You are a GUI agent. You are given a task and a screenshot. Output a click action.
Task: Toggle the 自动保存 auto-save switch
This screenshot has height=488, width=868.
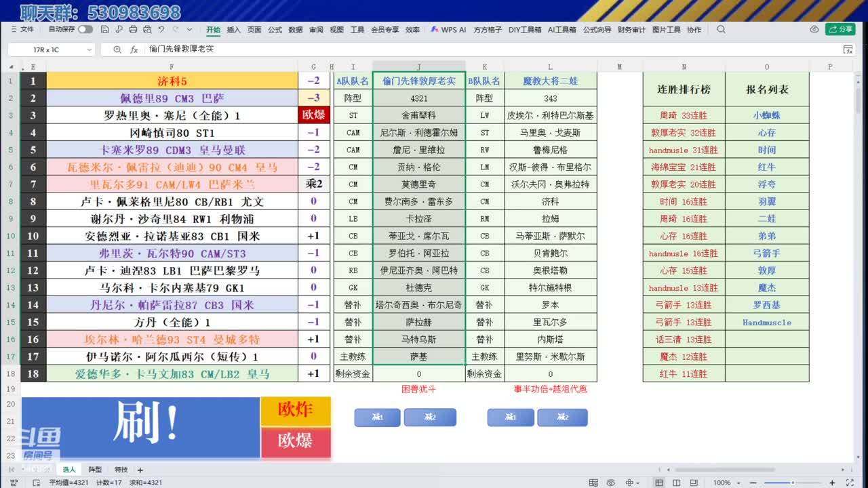coord(85,30)
